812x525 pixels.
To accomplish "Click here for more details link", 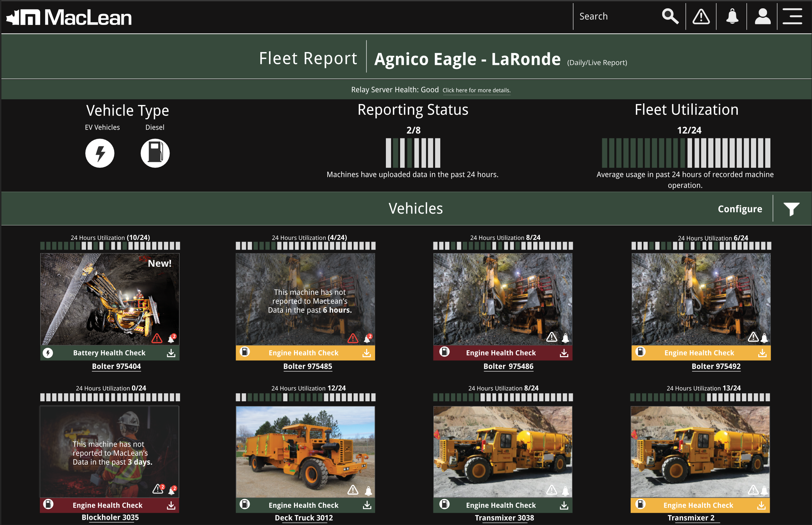I will [476, 90].
